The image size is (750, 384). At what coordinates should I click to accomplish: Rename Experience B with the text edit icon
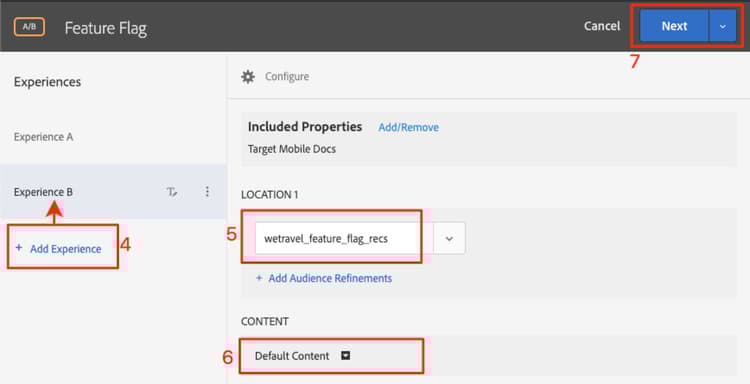pos(172,192)
